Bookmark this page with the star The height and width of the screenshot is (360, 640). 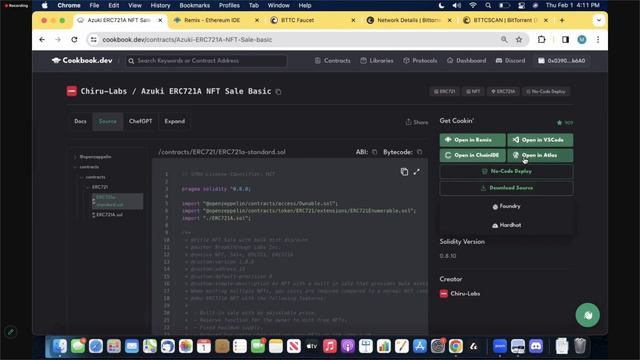(519, 40)
